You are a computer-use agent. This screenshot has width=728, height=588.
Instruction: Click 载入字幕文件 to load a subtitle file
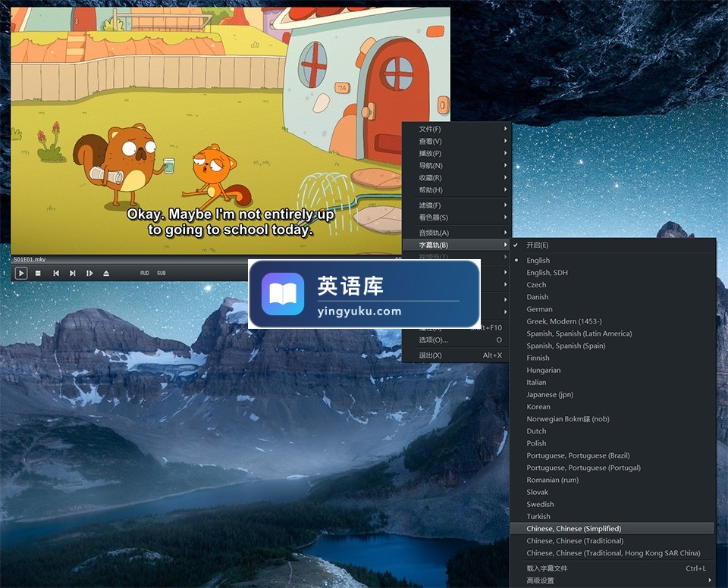click(613, 568)
